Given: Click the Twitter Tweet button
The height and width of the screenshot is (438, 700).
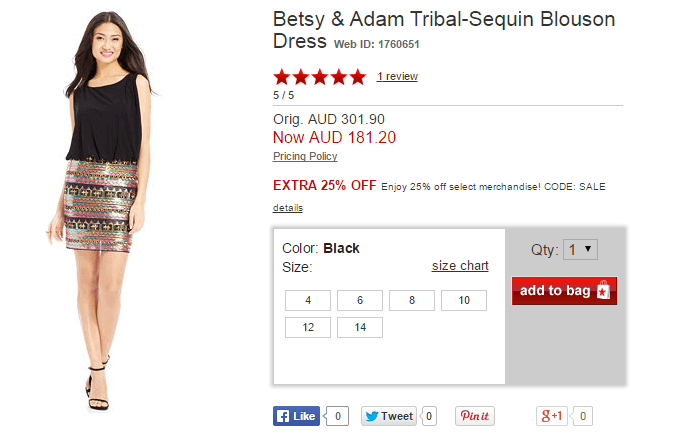Looking at the screenshot, I should [x=389, y=416].
